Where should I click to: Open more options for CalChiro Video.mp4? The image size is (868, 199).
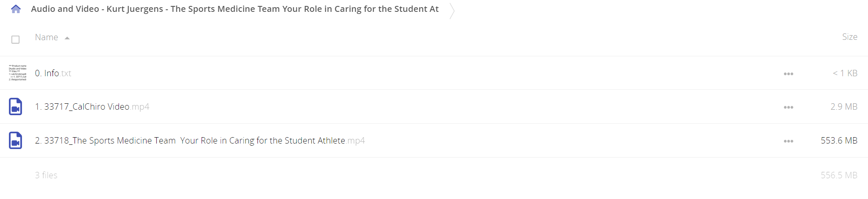788,107
